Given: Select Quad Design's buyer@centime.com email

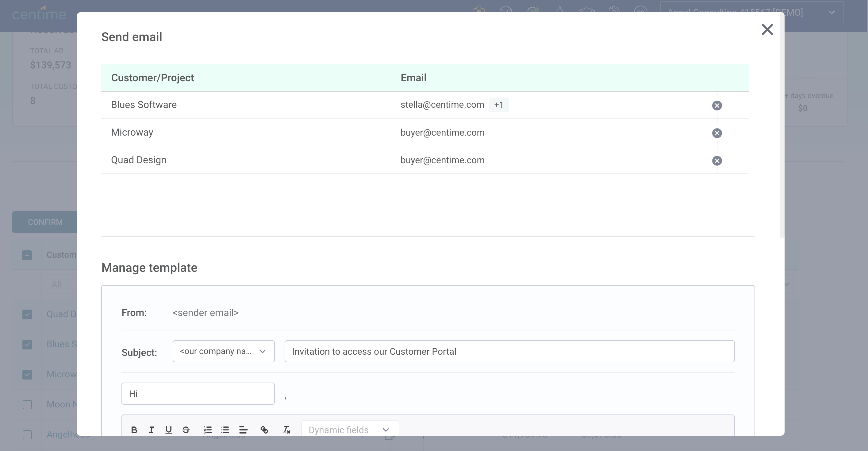Looking at the screenshot, I should (x=442, y=160).
